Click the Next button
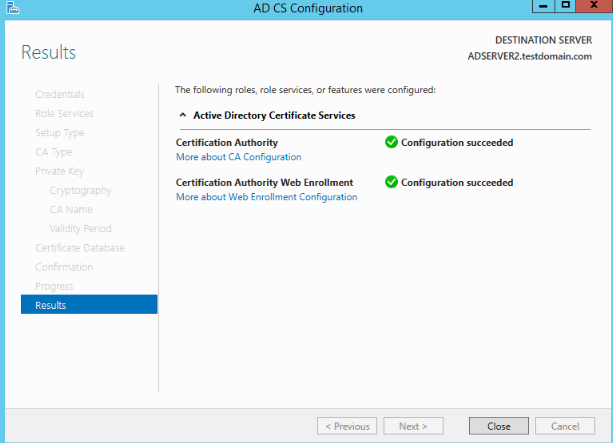Viewport: 613px width, 443px height. click(413, 426)
